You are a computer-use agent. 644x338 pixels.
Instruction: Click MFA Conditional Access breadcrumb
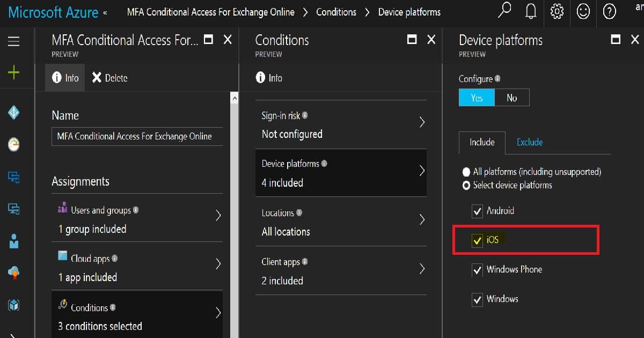click(x=211, y=12)
